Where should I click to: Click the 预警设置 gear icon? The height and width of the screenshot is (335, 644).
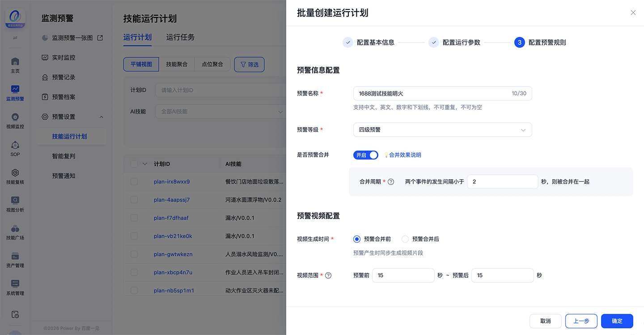pyautogui.click(x=45, y=117)
